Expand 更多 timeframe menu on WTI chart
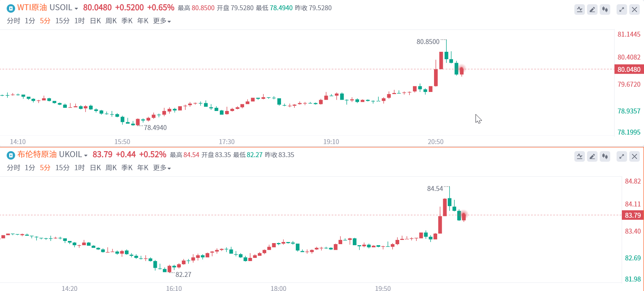The image size is (644, 291). point(162,21)
